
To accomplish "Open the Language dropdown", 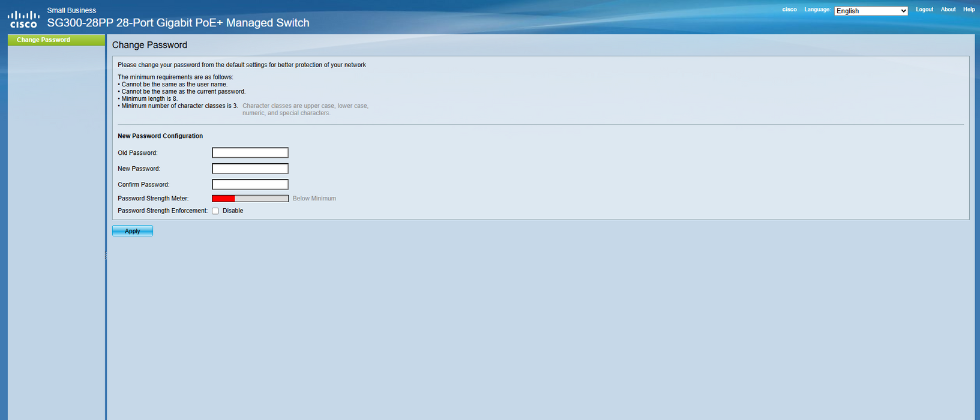I will tap(871, 11).
